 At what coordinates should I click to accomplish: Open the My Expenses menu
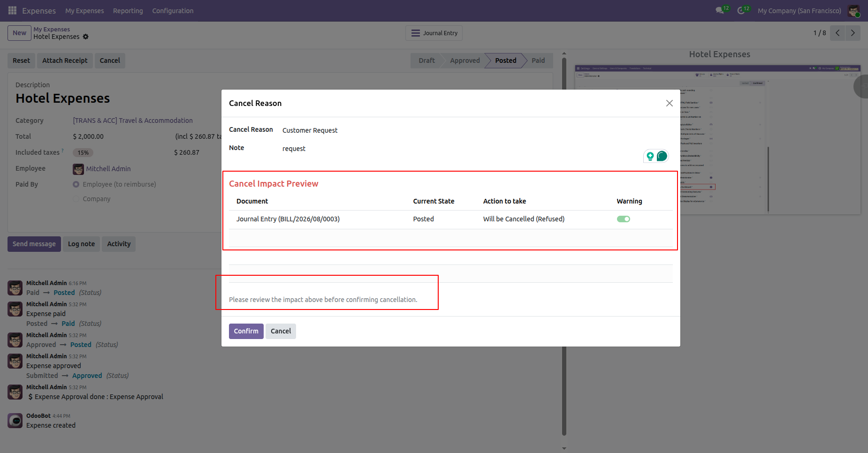click(84, 11)
